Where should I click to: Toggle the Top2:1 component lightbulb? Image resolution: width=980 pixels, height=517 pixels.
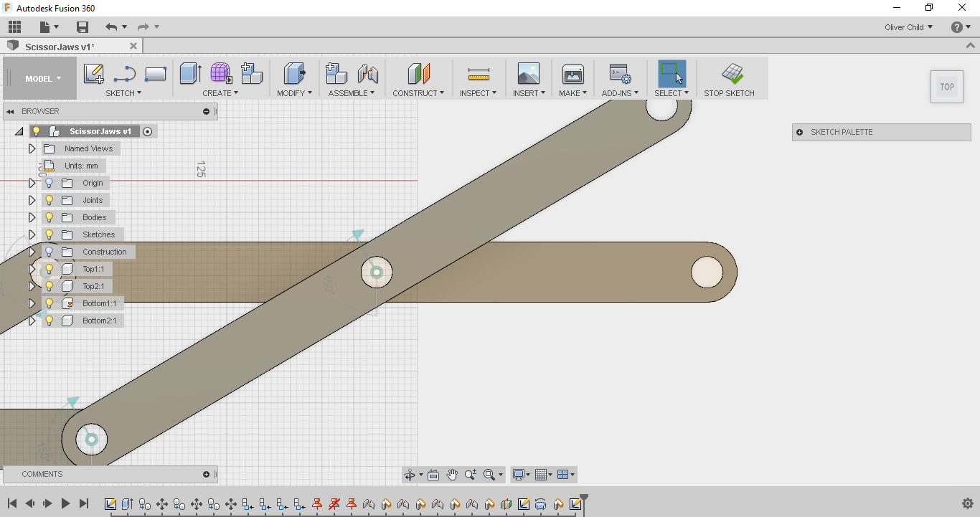click(x=48, y=285)
